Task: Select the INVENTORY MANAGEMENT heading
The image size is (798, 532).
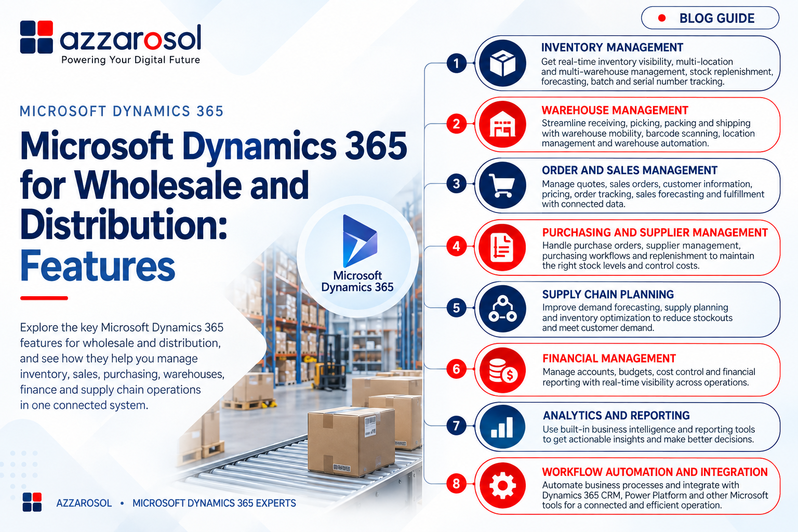Action: (x=612, y=47)
